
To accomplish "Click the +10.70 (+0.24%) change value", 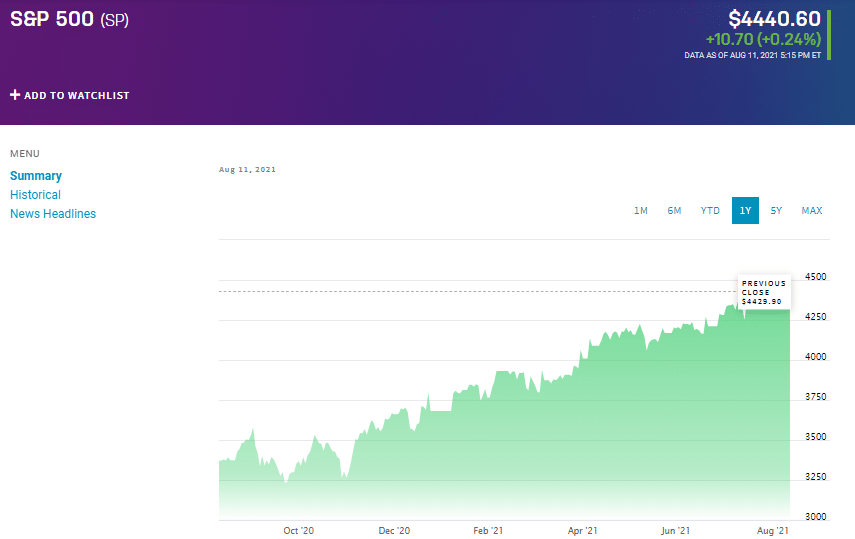I will coord(763,39).
